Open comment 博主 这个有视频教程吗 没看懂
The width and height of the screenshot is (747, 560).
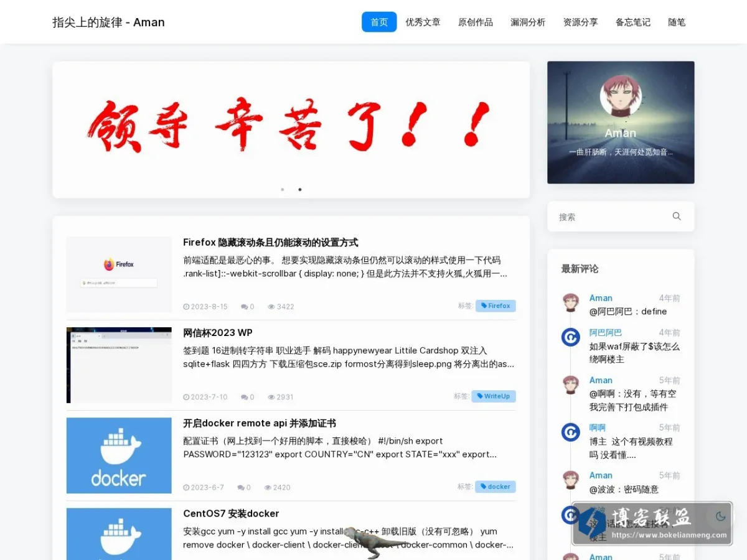[631, 448]
